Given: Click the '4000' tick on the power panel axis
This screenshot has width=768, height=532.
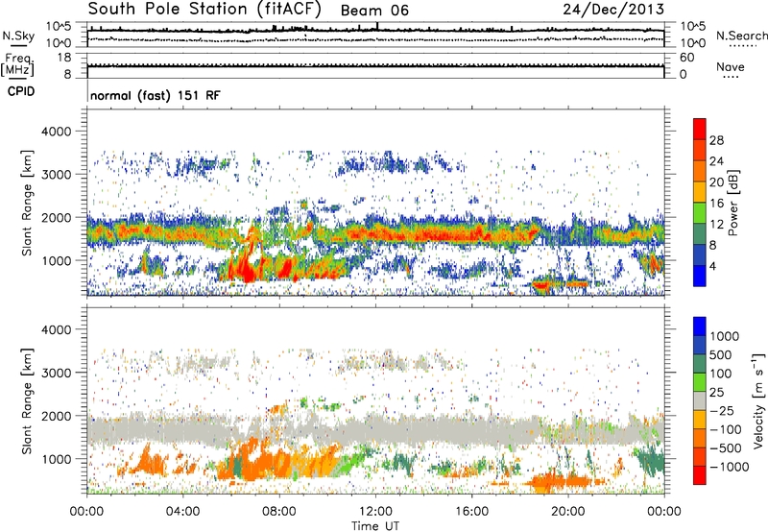Looking at the screenshot, I should (56, 132).
